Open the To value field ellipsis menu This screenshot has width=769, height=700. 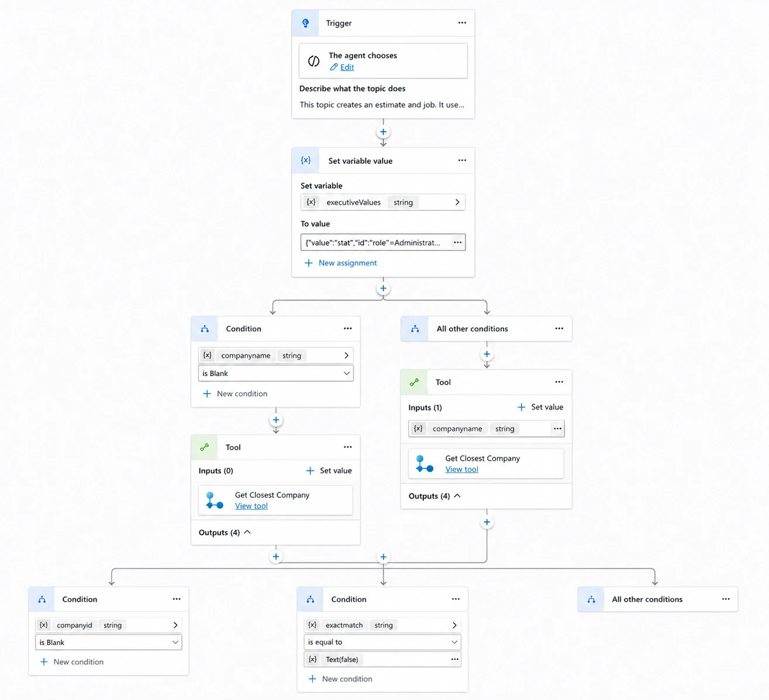pos(458,243)
